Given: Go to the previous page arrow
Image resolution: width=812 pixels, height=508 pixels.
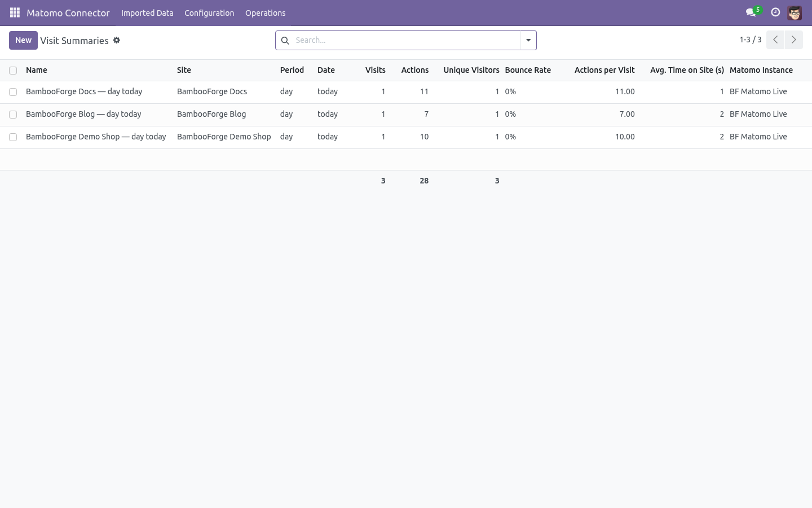Looking at the screenshot, I should (775, 40).
